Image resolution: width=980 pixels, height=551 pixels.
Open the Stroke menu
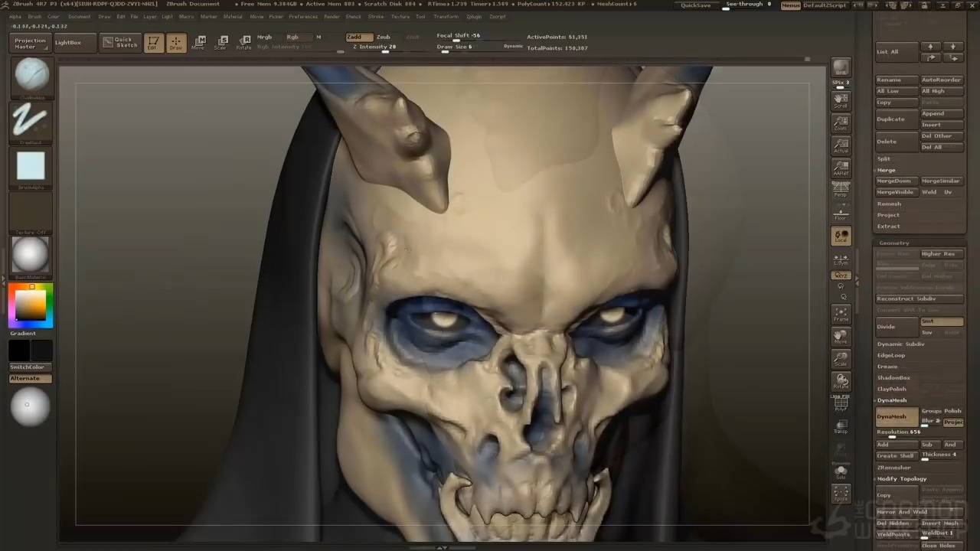click(x=375, y=16)
